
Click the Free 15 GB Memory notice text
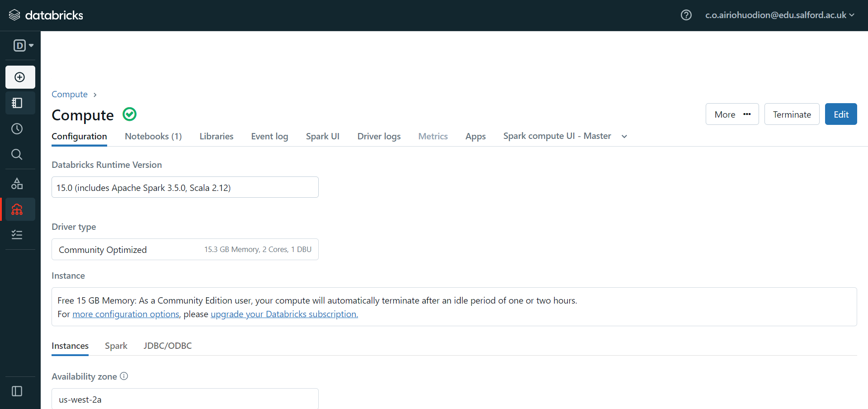[317, 300]
